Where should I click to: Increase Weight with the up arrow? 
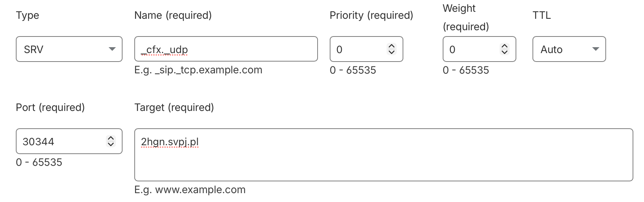(505, 46)
